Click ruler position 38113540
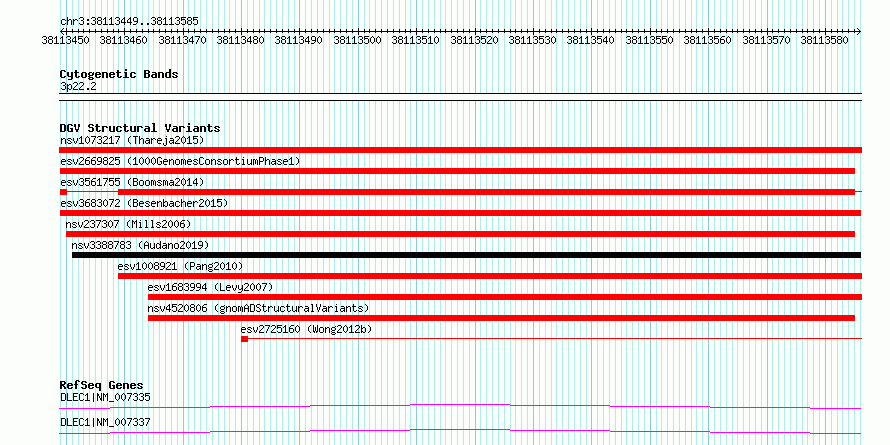Viewport: 890px width, 445px height. (x=591, y=40)
